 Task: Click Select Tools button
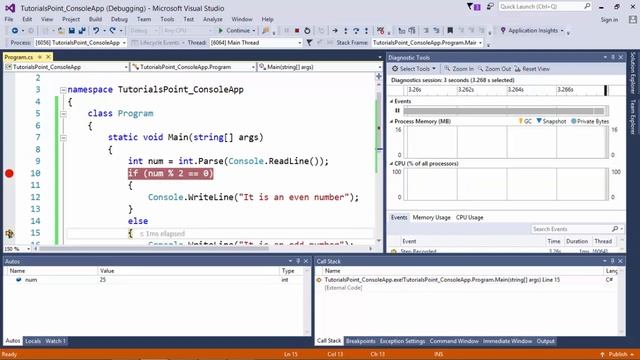pyautogui.click(x=414, y=69)
